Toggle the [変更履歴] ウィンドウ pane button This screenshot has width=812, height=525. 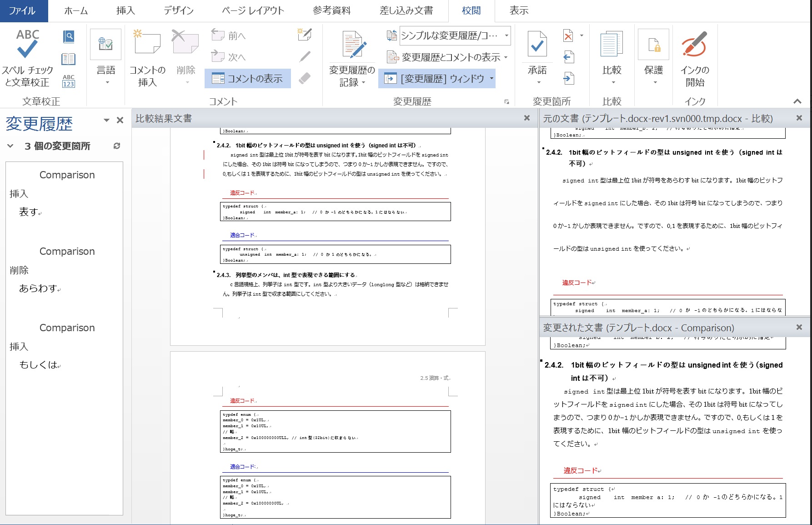[x=434, y=79]
